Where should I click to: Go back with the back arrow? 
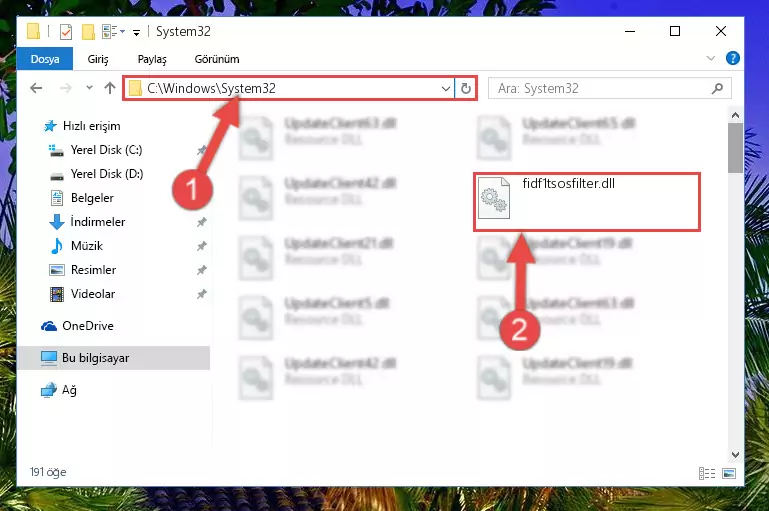[x=36, y=88]
